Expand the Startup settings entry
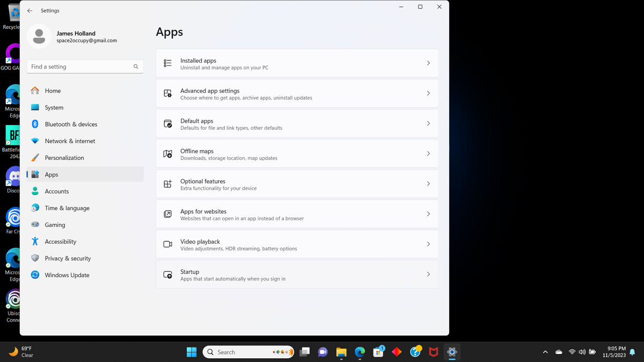The height and width of the screenshot is (362, 644). point(297,274)
